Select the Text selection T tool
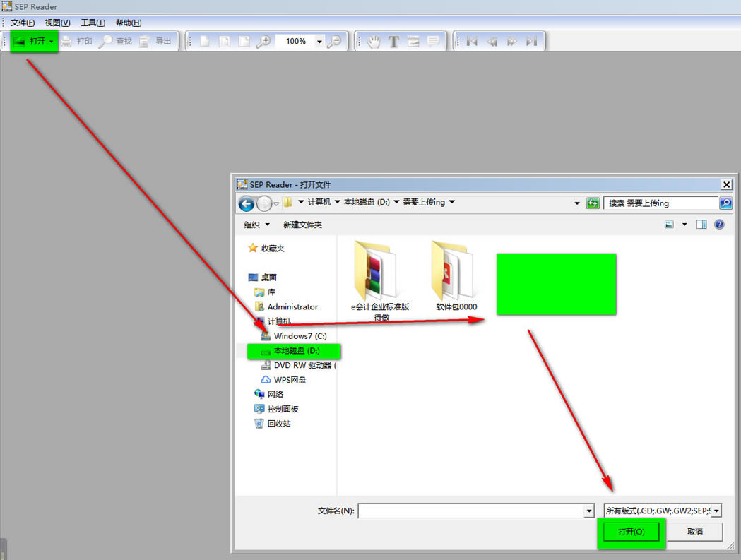This screenshot has width=741, height=560. tap(393, 42)
